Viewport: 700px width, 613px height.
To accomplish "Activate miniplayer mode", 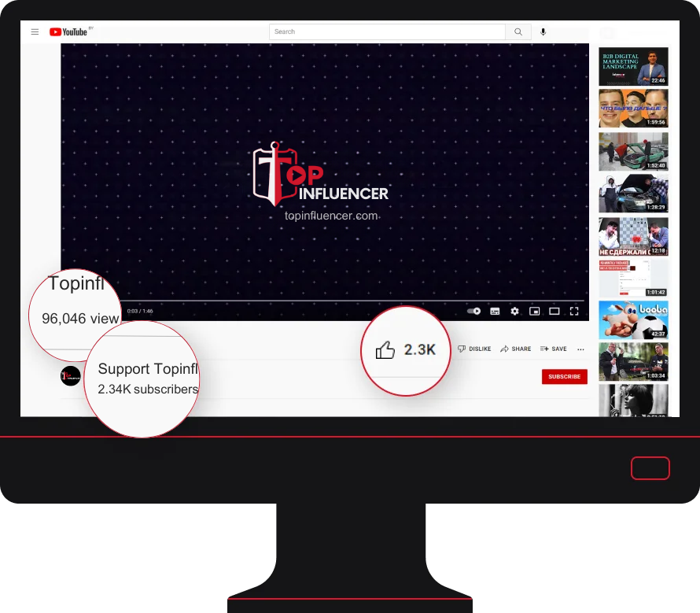I will (535, 312).
